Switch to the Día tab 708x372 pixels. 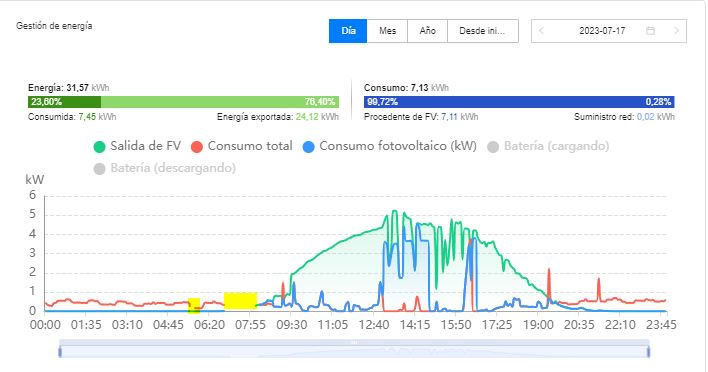tap(348, 31)
